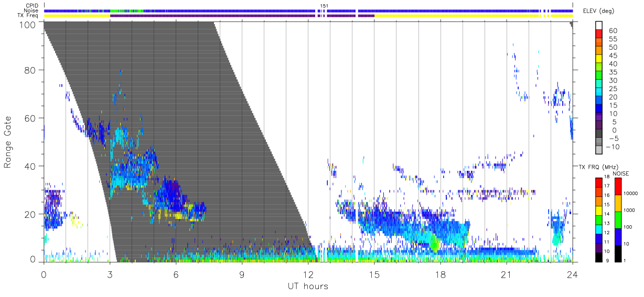Pick the white top segment of ELEV colorbar

[599, 26]
